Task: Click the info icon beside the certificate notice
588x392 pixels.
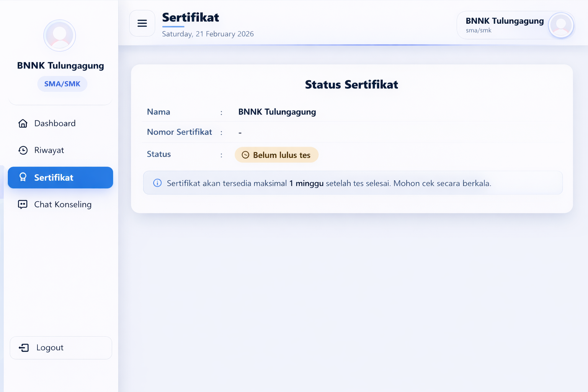Action: point(157,183)
